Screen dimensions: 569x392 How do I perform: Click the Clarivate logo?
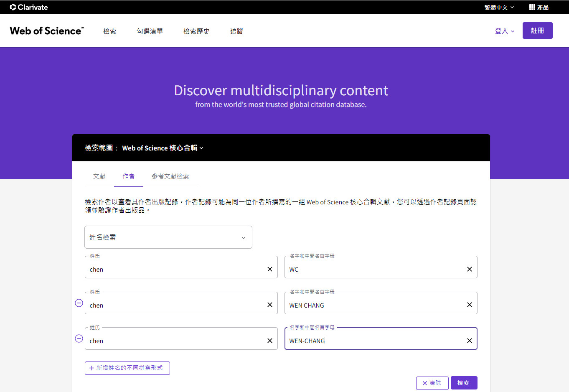pyautogui.click(x=29, y=7)
